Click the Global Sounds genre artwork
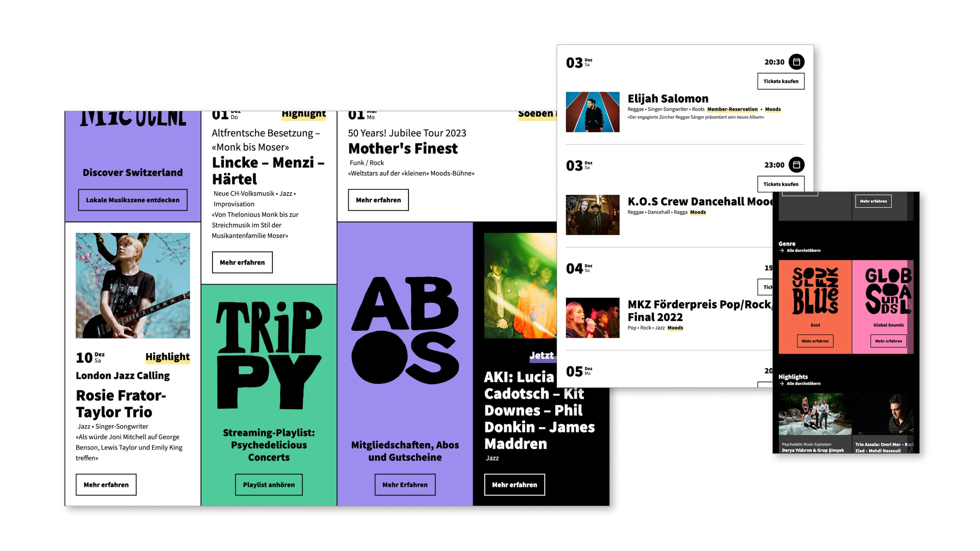This screenshot has height=551, width=980. (x=888, y=290)
